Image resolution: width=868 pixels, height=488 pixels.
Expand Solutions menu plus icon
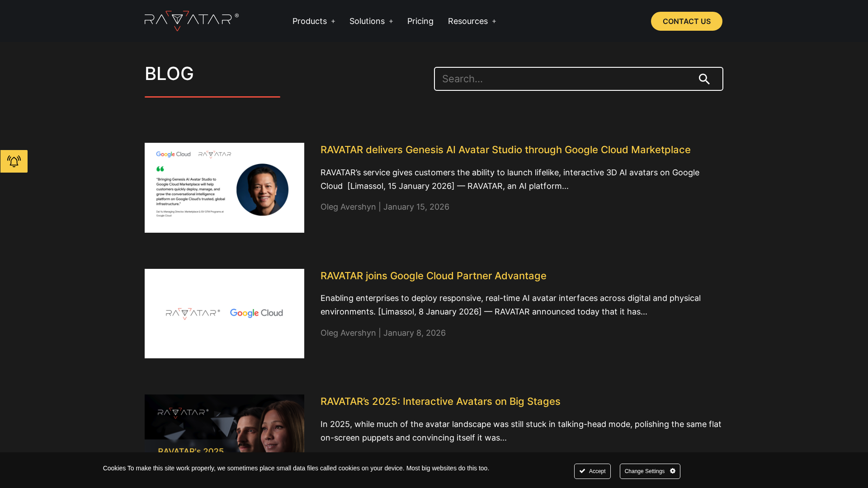pyautogui.click(x=391, y=22)
